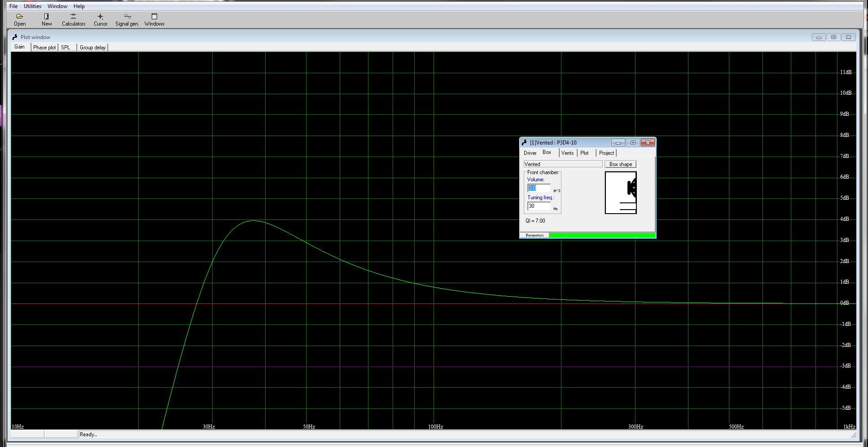Open the Help menu
Screen dimensions: 868x447
coord(79,6)
